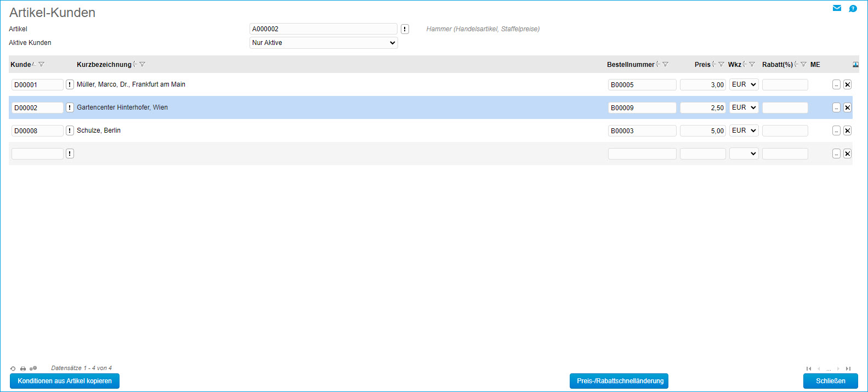Click the Preis-/Rabattschnelländerung button
This screenshot has height=392, width=868.
[620, 381]
